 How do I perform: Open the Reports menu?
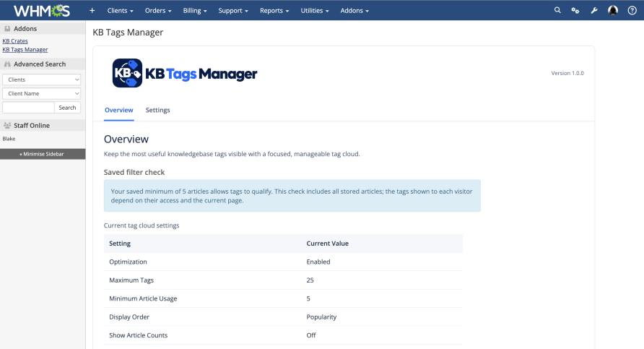coord(274,11)
